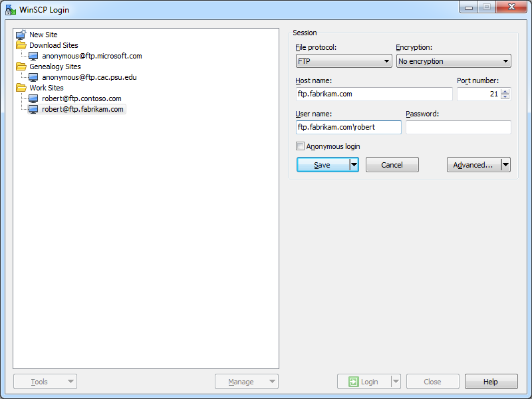Increase port number with up arrow

(505, 91)
